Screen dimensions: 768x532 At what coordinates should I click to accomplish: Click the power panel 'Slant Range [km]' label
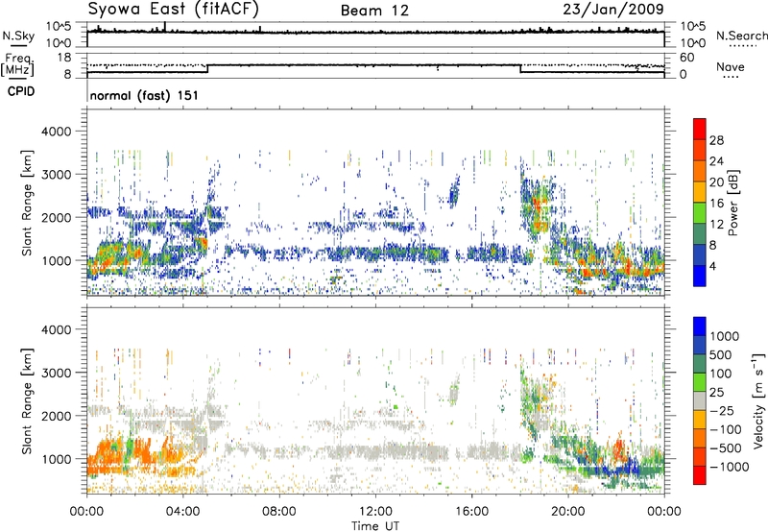[27, 203]
